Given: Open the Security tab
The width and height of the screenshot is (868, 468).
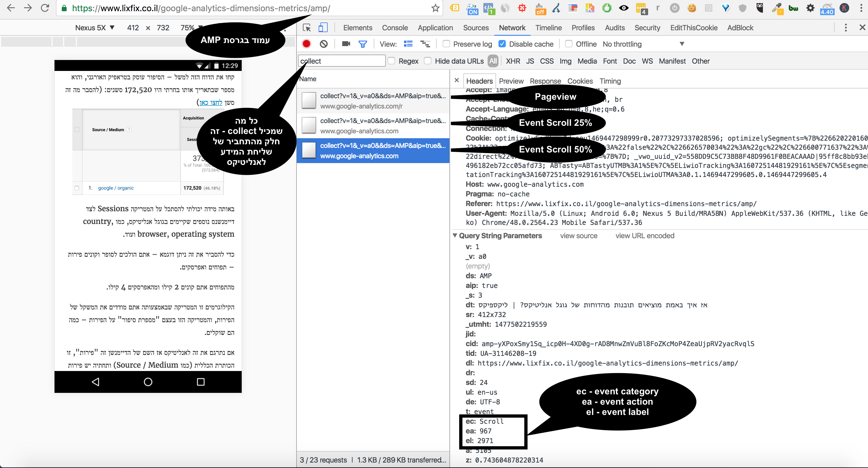Looking at the screenshot, I should pyautogui.click(x=647, y=28).
